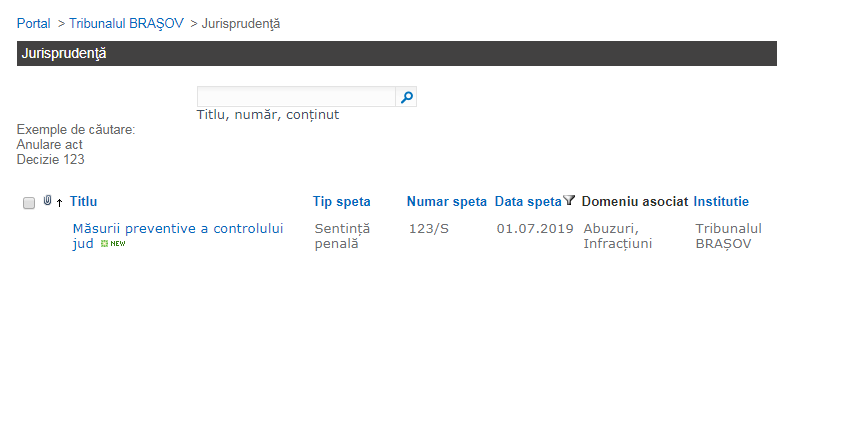Toggle the select-all checkbox in table header

[28, 203]
